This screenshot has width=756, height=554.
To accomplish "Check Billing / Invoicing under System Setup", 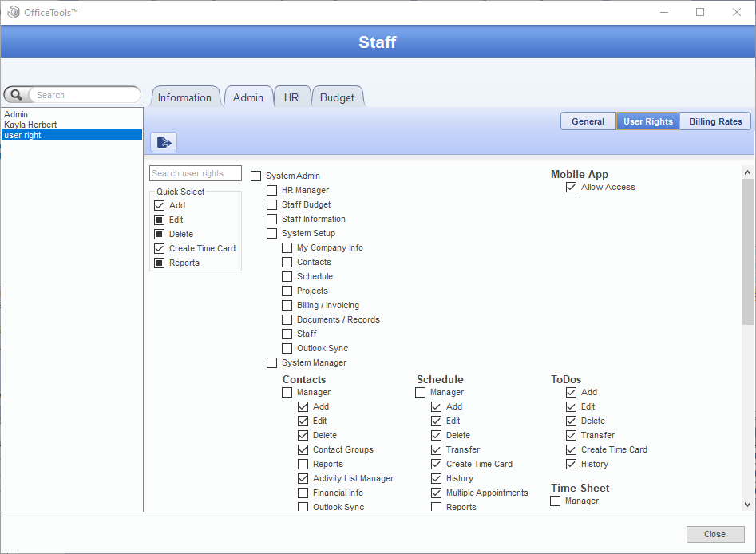I will [x=287, y=305].
